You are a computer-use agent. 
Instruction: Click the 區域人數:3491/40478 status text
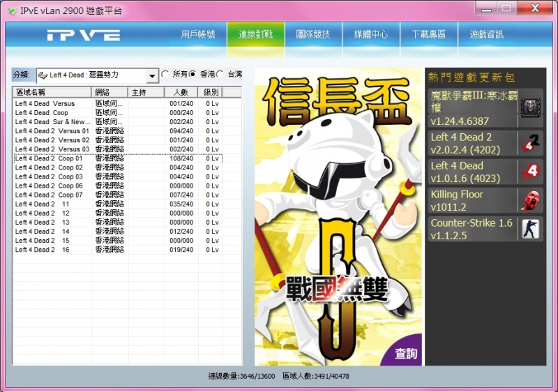316,376
